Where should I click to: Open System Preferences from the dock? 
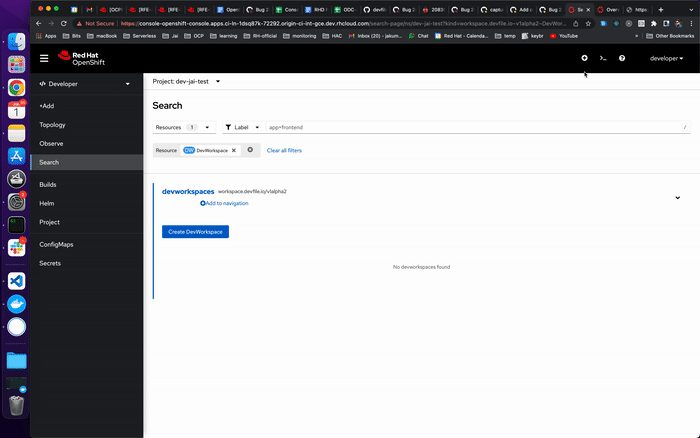point(17,202)
